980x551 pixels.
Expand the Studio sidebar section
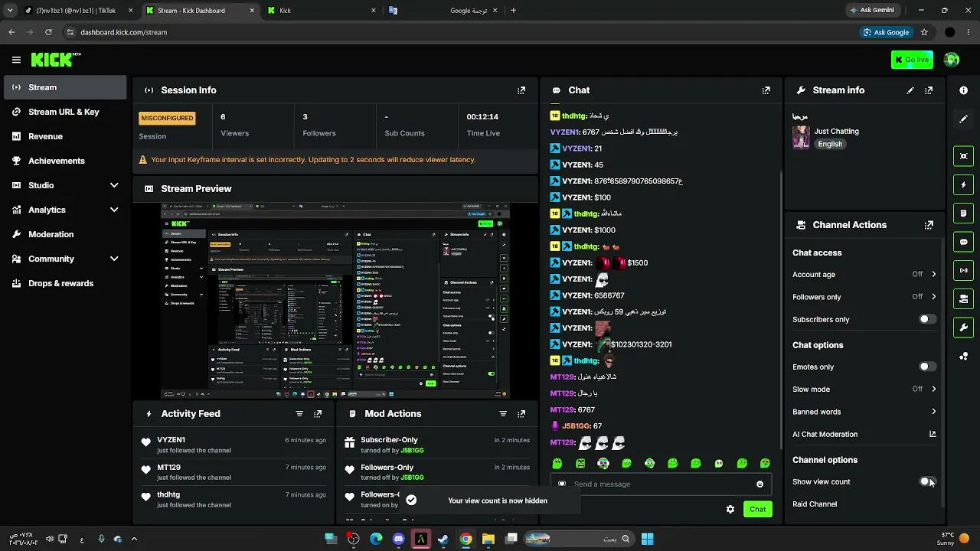pyautogui.click(x=114, y=185)
